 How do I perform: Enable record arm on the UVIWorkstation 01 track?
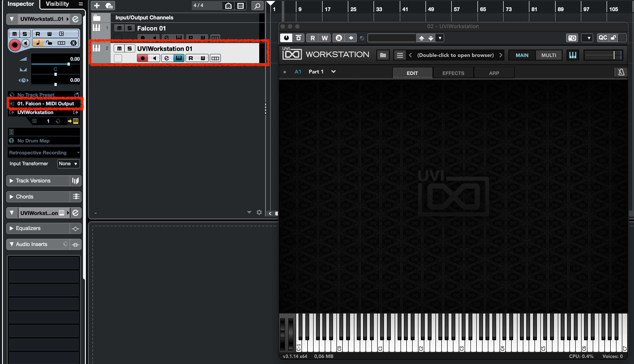coord(143,58)
